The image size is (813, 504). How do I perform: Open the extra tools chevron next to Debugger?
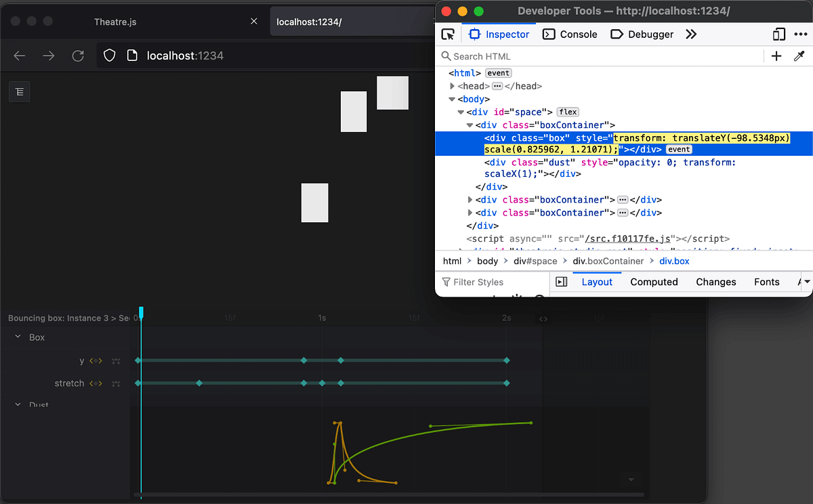(690, 34)
